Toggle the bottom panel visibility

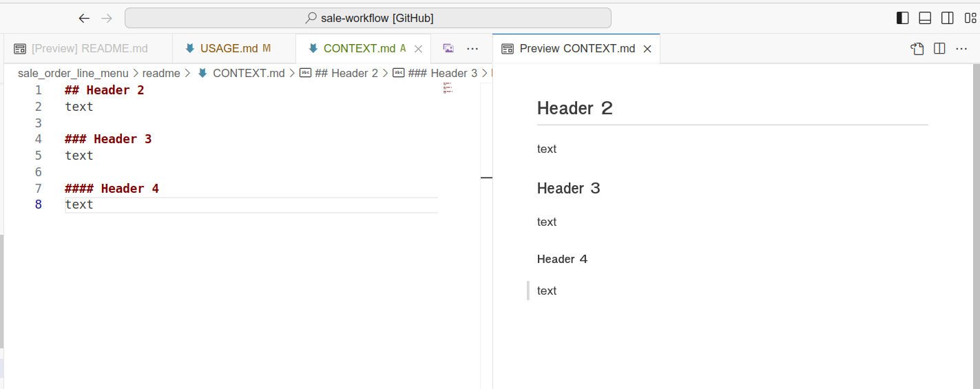pos(925,18)
